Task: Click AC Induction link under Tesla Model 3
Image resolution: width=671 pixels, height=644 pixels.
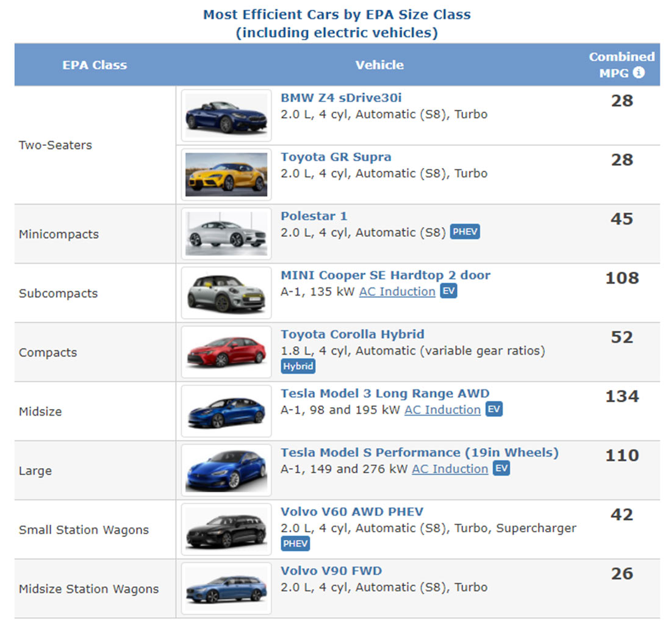Action: pyautogui.click(x=442, y=410)
